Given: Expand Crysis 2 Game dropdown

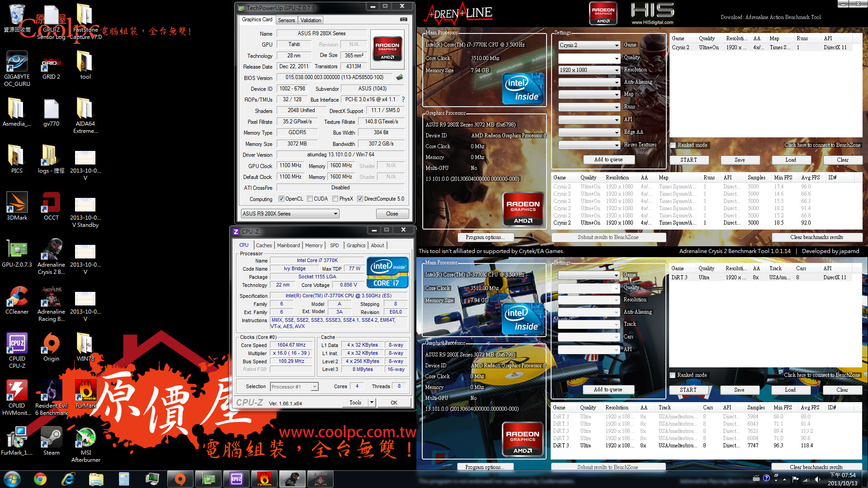Looking at the screenshot, I should click(x=589, y=45).
